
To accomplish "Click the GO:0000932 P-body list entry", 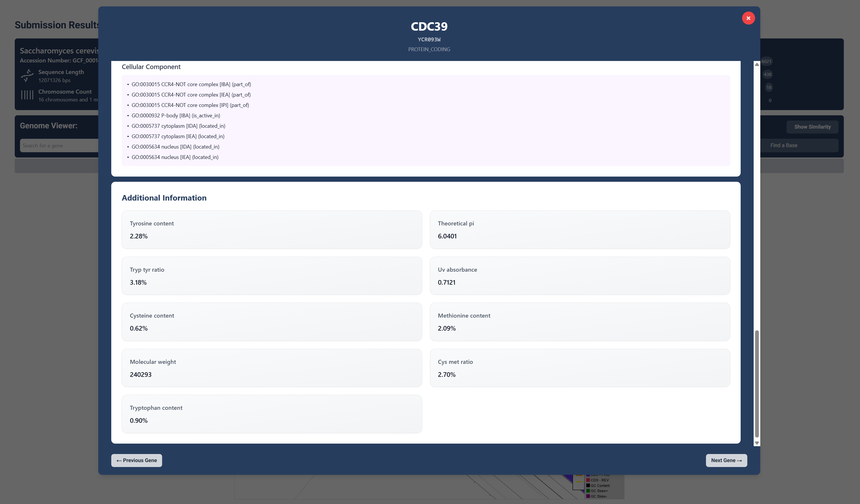I will pos(175,116).
